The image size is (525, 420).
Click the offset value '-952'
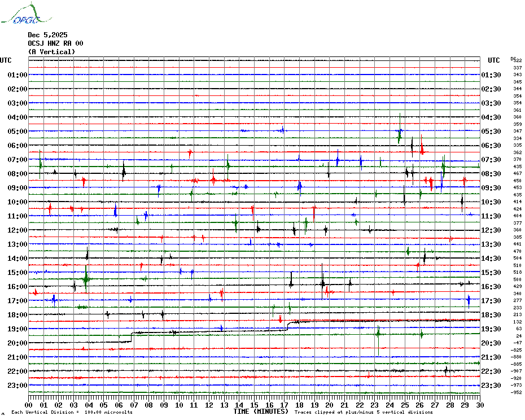point(518,392)
